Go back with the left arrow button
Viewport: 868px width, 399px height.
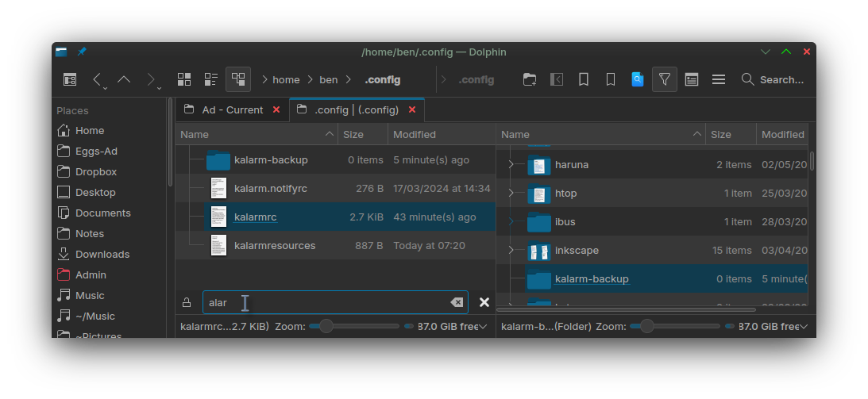click(x=97, y=79)
